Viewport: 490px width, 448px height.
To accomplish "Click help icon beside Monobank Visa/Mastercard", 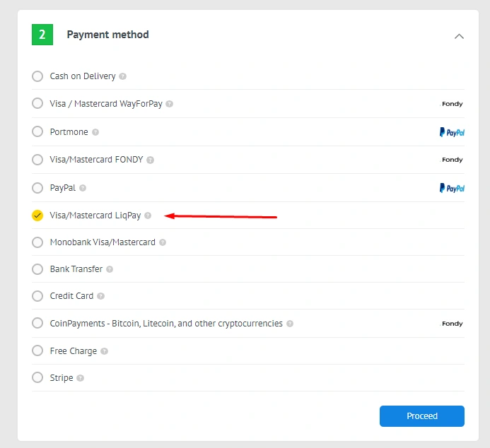I will (163, 242).
